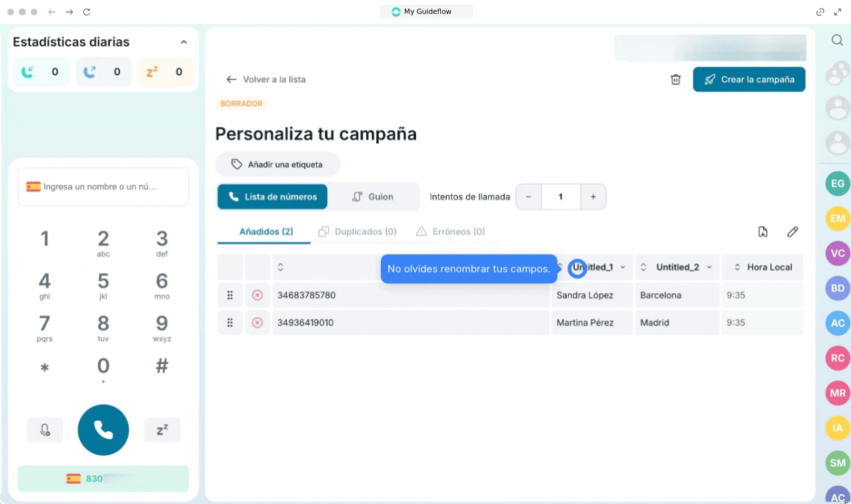The image size is (851, 504).
Task: Open search magnifier in right sidebar
Action: tap(837, 41)
